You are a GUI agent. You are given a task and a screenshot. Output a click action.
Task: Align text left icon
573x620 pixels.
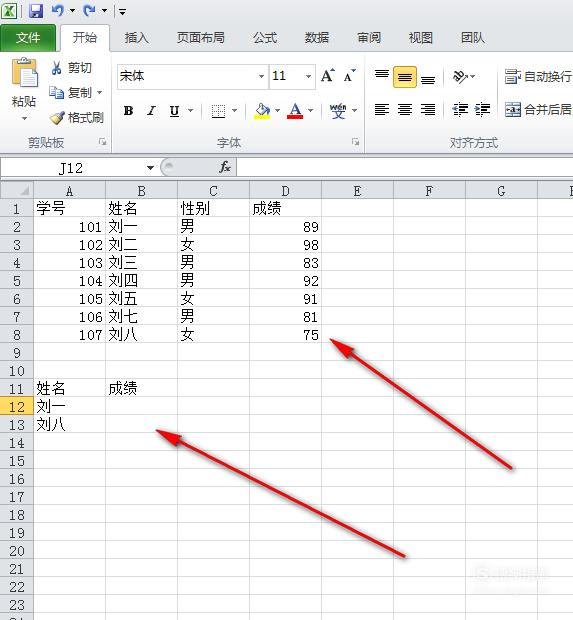click(x=382, y=109)
